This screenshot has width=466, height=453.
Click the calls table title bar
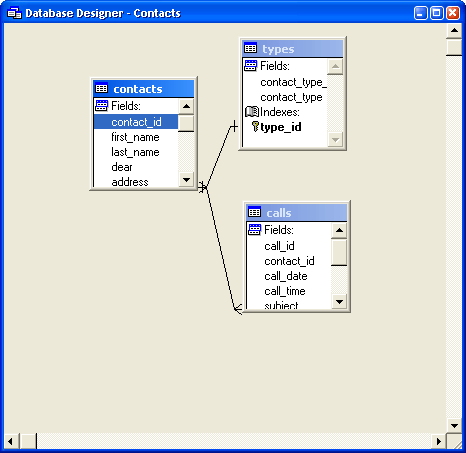[x=297, y=212]
